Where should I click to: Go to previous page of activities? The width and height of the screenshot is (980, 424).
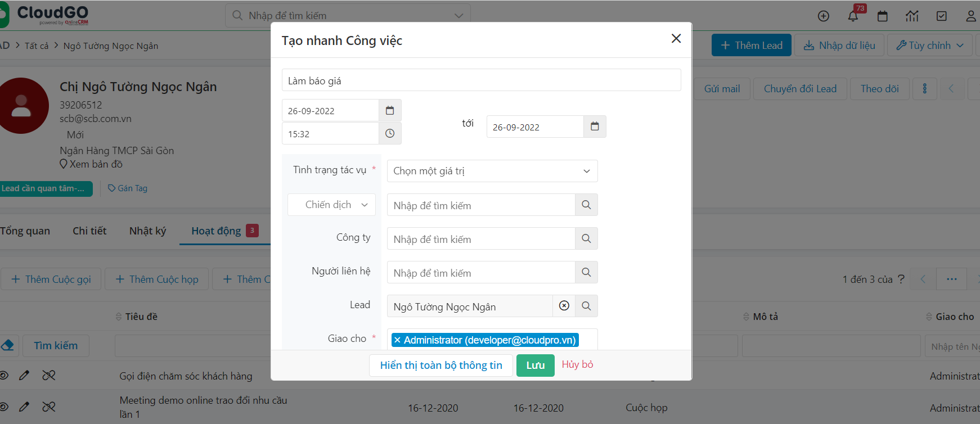(923, 279)
